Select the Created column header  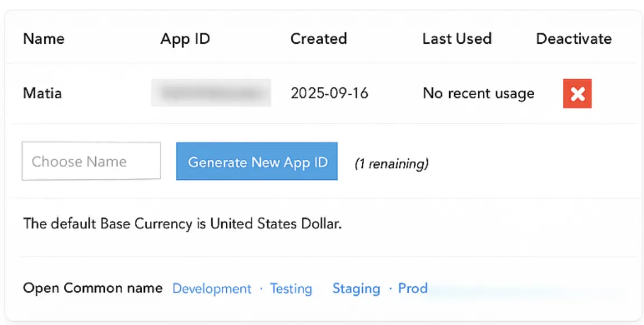click(x=319, y=39)
